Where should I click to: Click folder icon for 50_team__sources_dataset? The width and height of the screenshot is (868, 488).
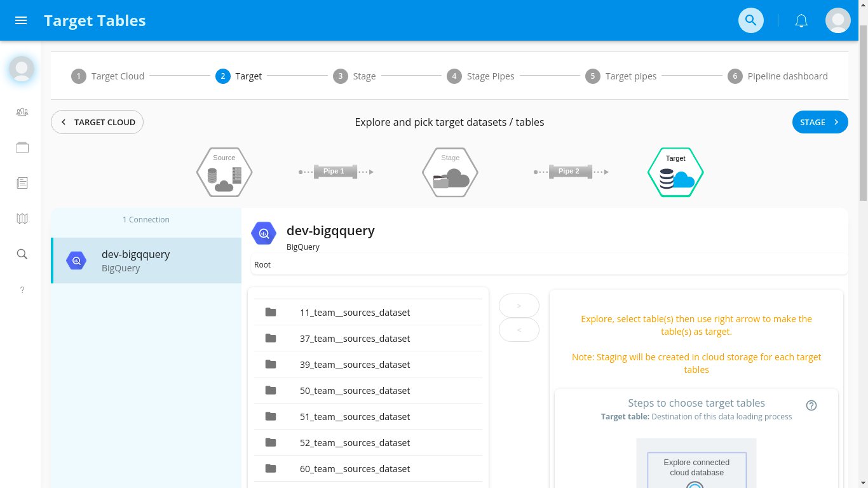point(271,390)
